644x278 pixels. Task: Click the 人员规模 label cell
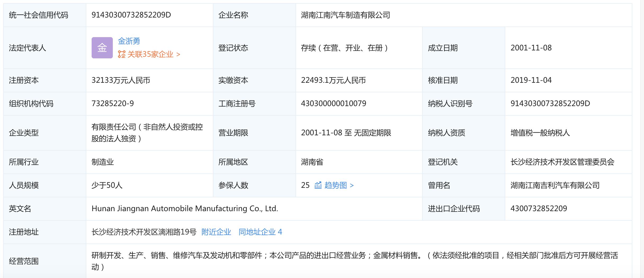pyautogui.click(x=45, y=185)
